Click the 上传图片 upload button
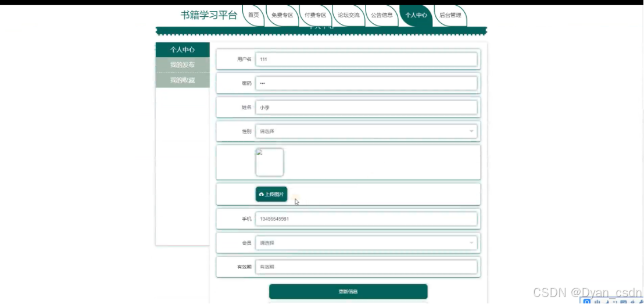This screenshot has width=644, height=304. click(x=271, y=194)
